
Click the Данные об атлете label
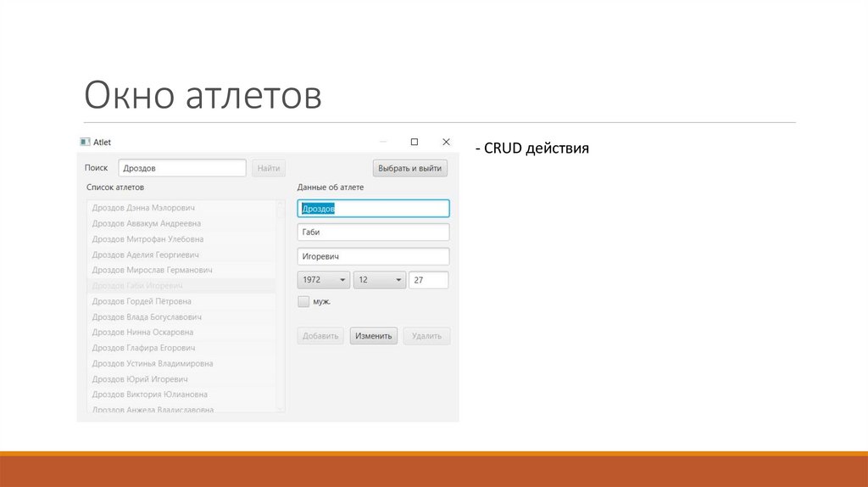tap(331, 188)
